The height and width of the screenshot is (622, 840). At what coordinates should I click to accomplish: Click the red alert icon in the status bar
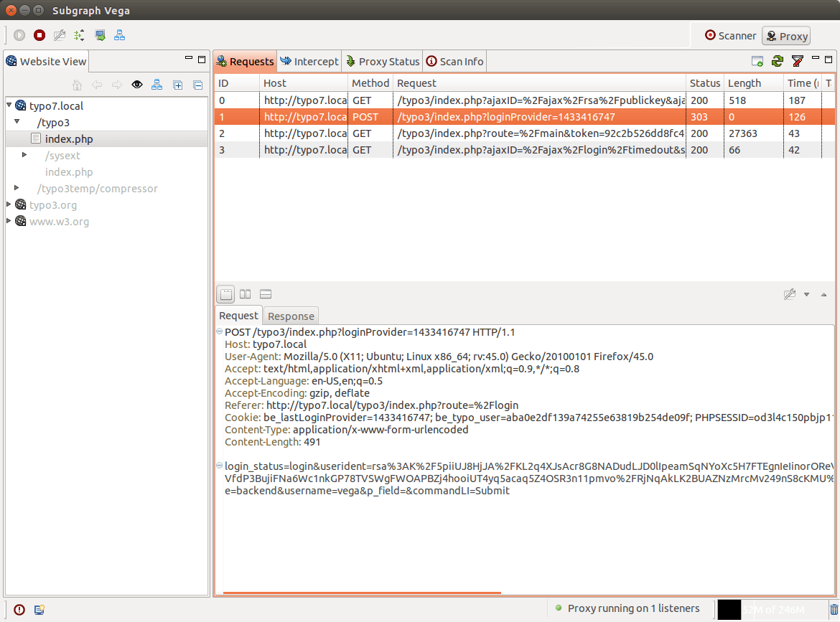click(19, 610)
